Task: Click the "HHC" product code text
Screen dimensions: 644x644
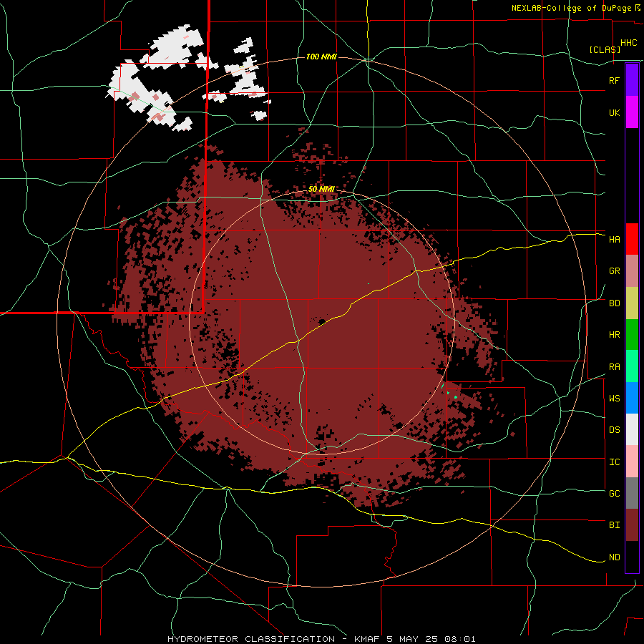Action: pyautogui.click(x=629, y=43)
